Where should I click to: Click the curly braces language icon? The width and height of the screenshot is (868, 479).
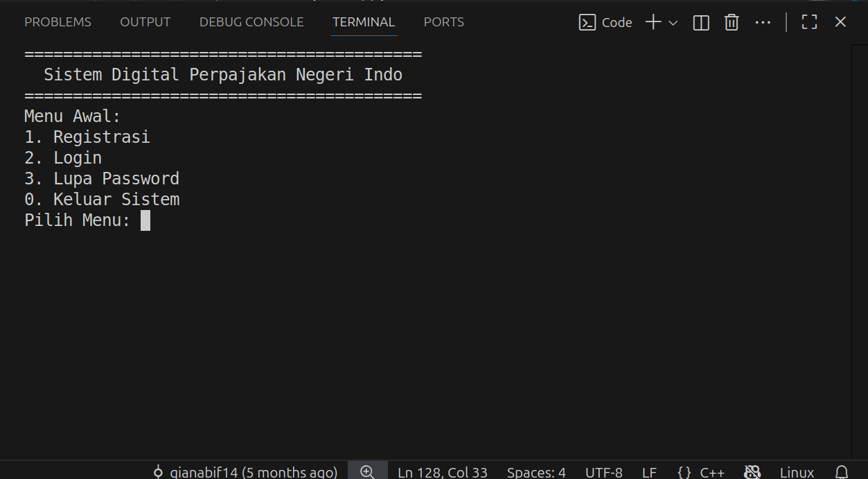point(684,472)
